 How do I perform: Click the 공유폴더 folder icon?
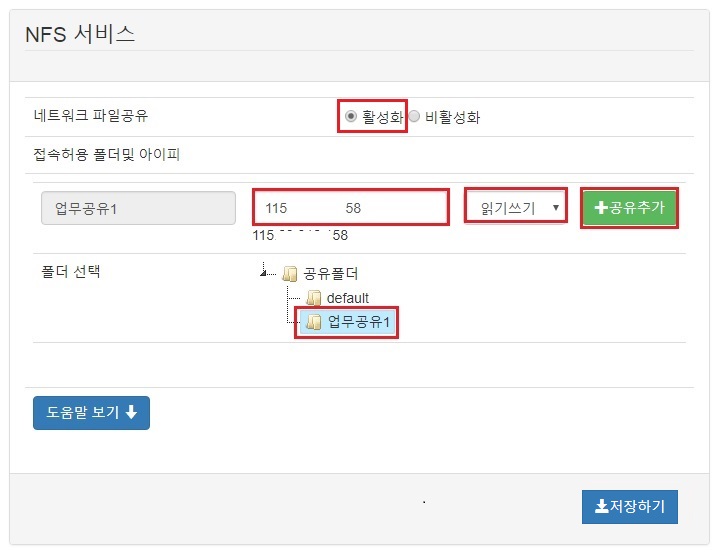(290, 274)
